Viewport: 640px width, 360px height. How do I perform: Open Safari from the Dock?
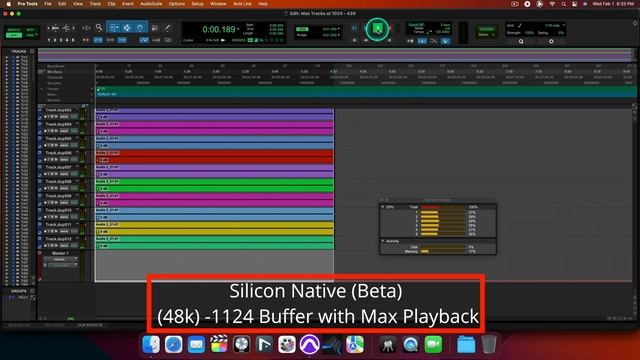click(174, 345)
